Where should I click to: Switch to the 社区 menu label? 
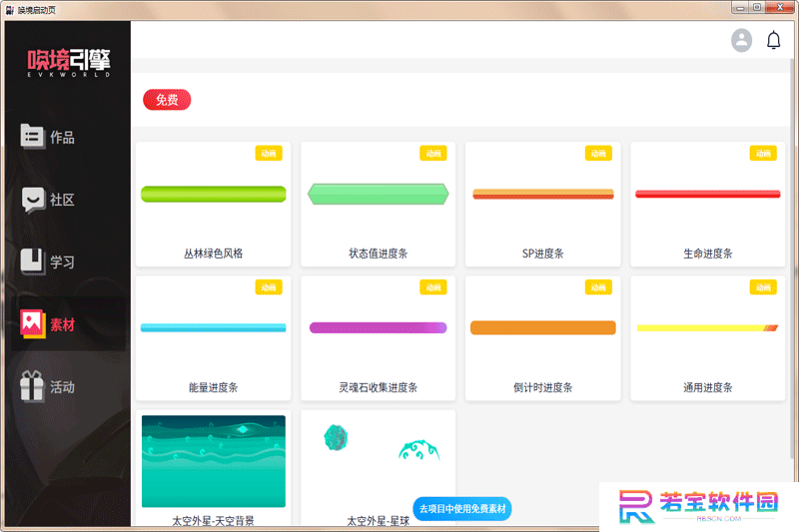pos(62,200)
